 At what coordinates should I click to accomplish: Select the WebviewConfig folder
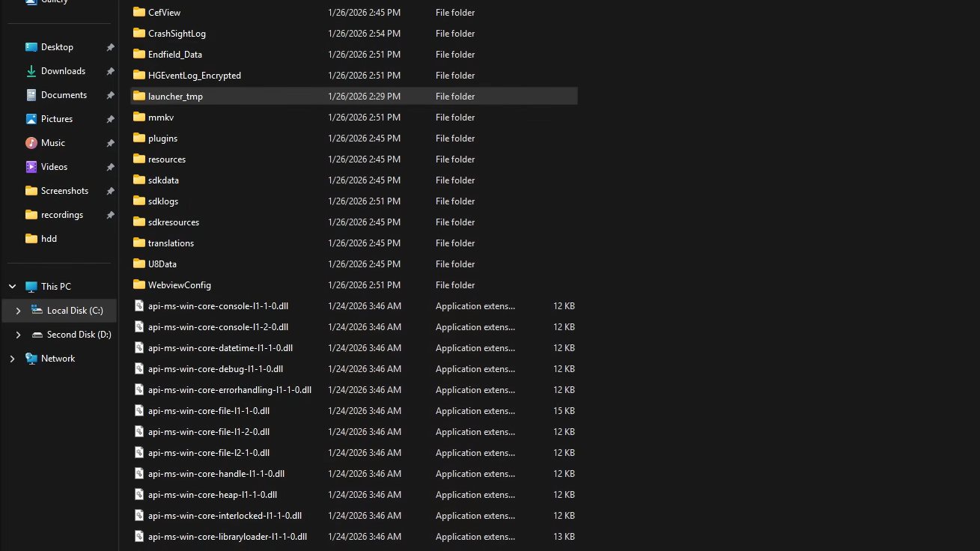(x=180, y=285)
